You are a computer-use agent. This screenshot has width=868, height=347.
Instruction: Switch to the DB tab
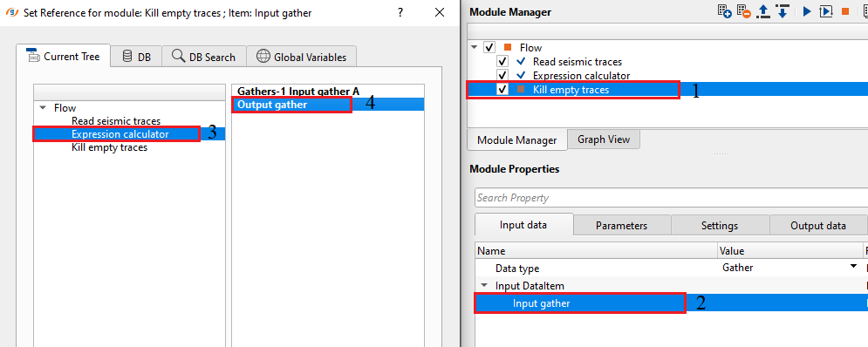point(136,57)
